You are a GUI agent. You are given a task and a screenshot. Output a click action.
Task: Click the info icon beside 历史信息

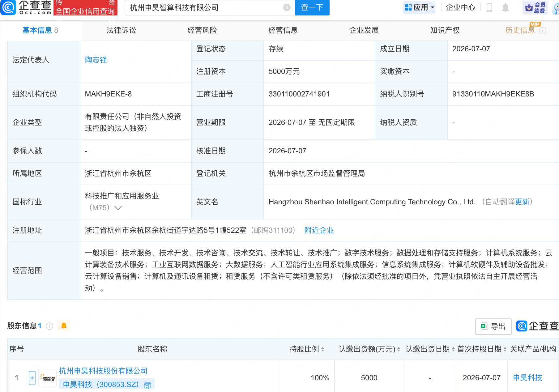[543, 31]
